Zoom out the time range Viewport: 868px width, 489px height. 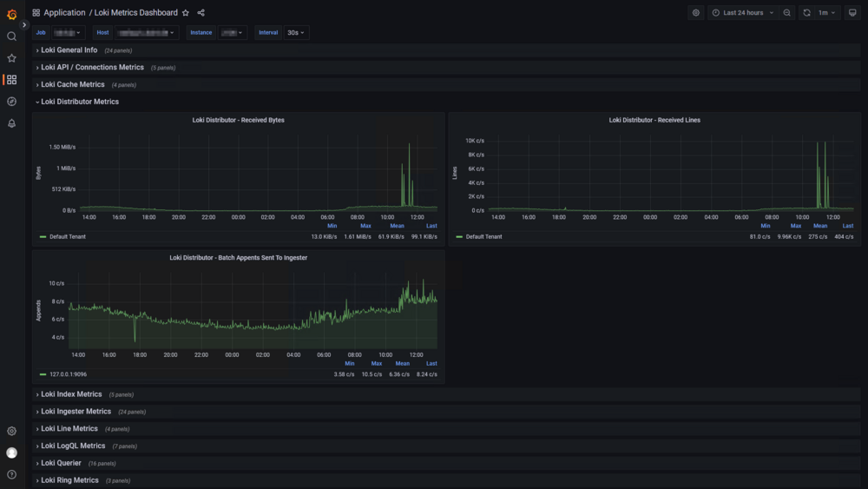(x=786, y=13)
